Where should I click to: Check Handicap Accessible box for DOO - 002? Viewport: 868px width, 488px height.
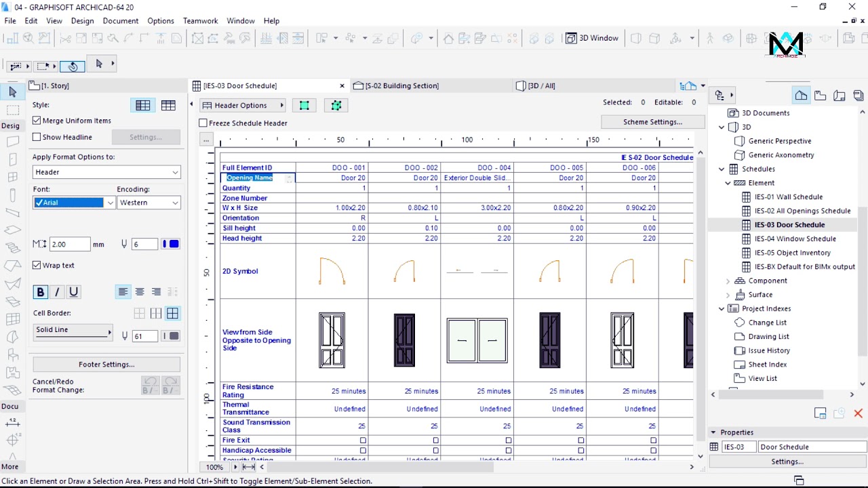(435, 450)
